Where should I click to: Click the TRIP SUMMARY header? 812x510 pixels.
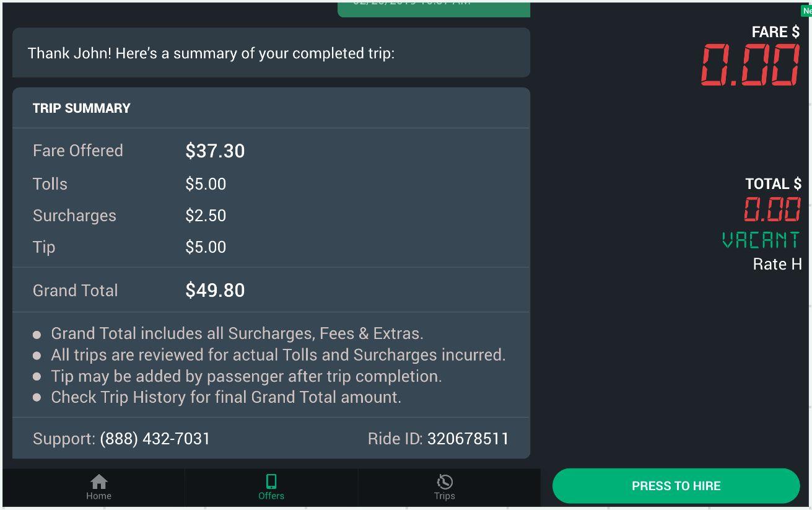[x=81, y=108]
